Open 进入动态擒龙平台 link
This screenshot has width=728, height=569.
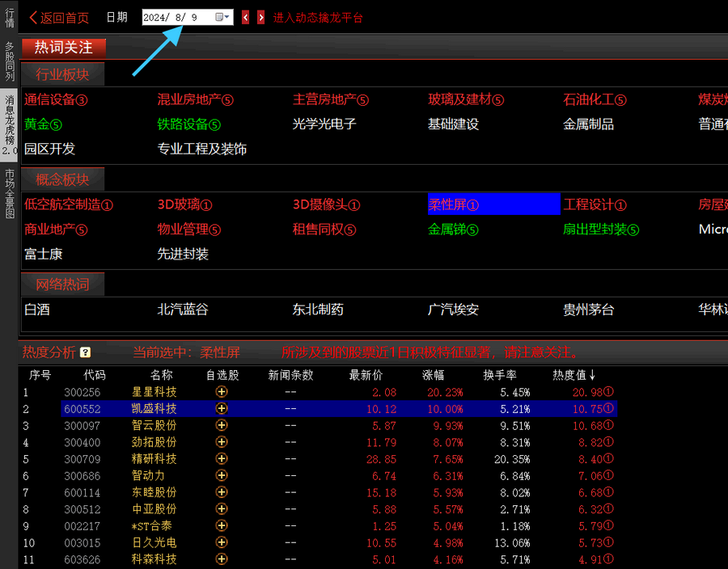point(318,18)
